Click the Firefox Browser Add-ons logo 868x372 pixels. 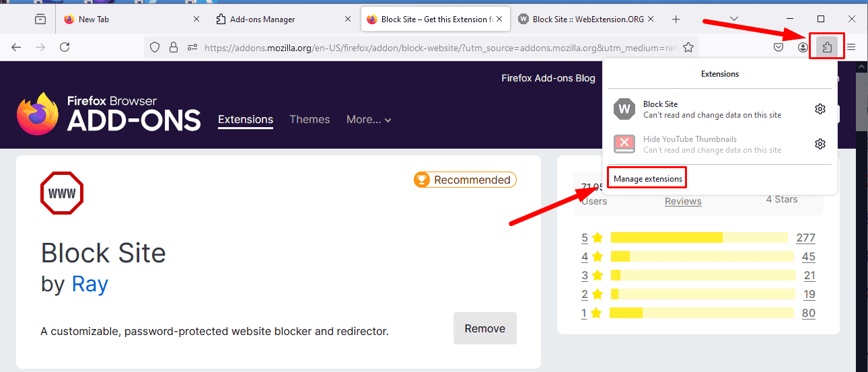pos(109,114)
